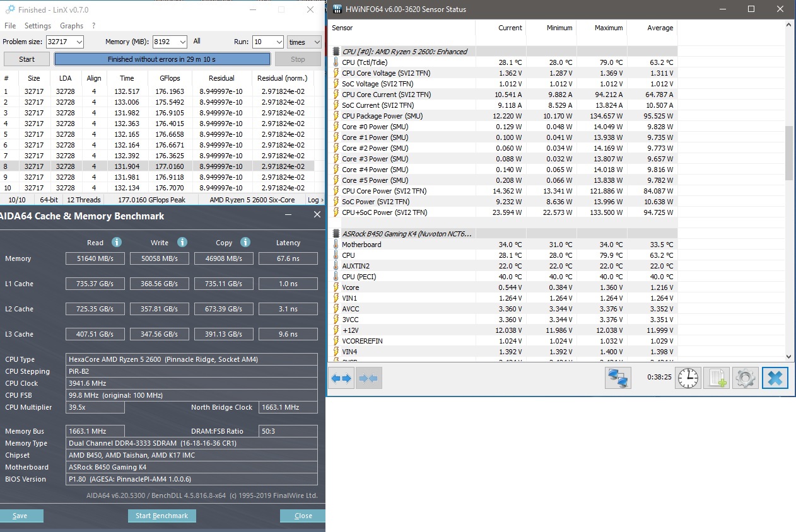
Task: Click the Read info icon in AIDA64
Action: [116, 242]
